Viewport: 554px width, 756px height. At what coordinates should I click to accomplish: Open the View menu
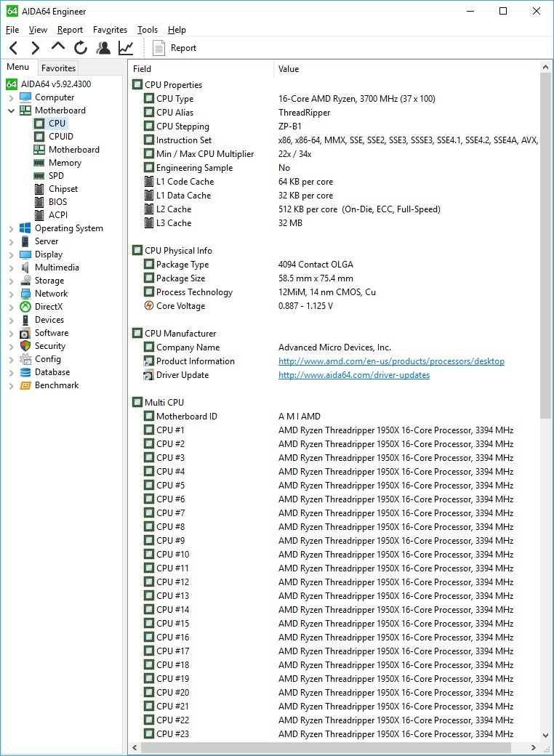[x=38, y=29]
